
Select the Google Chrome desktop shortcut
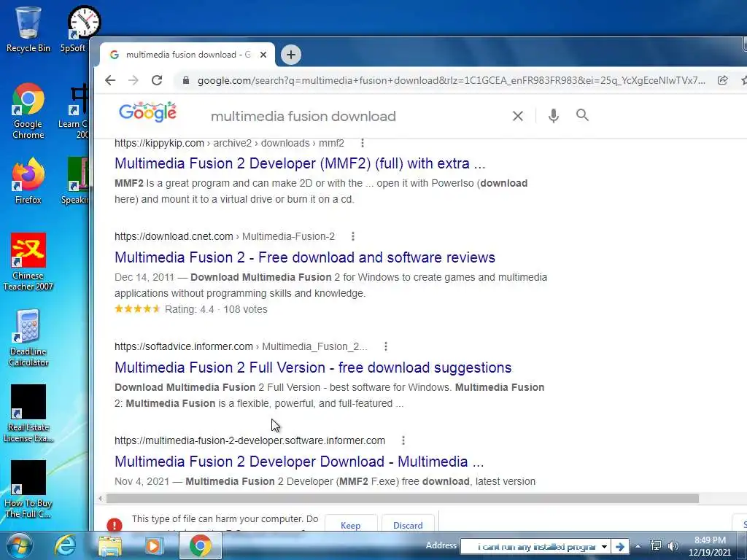(28, 111)
